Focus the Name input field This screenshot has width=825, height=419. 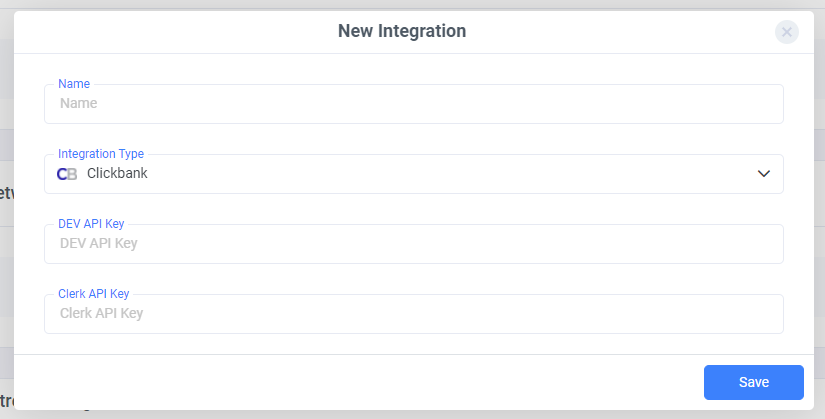[414, 104]
